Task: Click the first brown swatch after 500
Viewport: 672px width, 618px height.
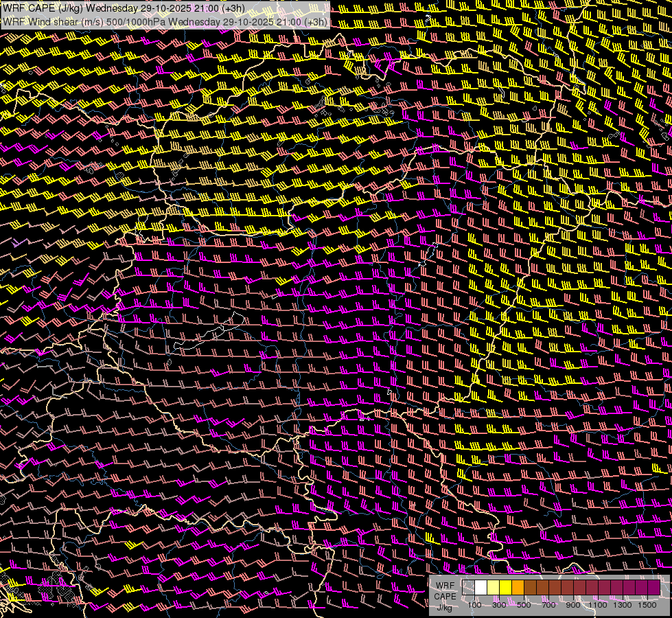Action: 531,588
